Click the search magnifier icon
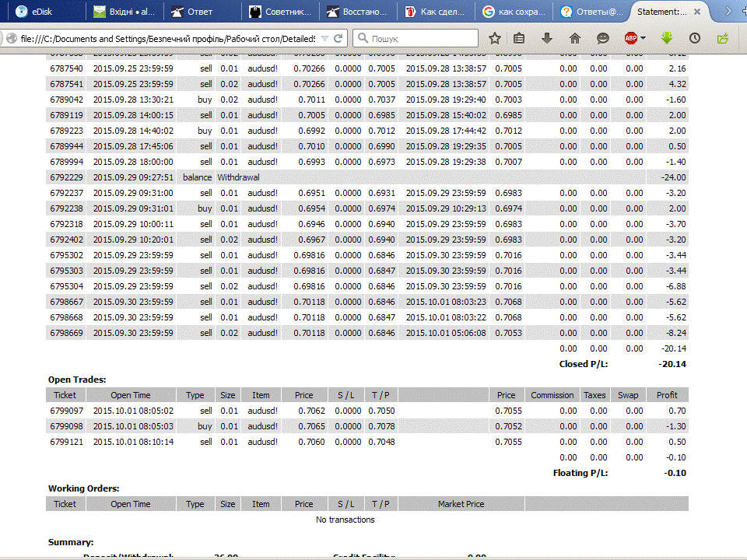 click(363, 38)
